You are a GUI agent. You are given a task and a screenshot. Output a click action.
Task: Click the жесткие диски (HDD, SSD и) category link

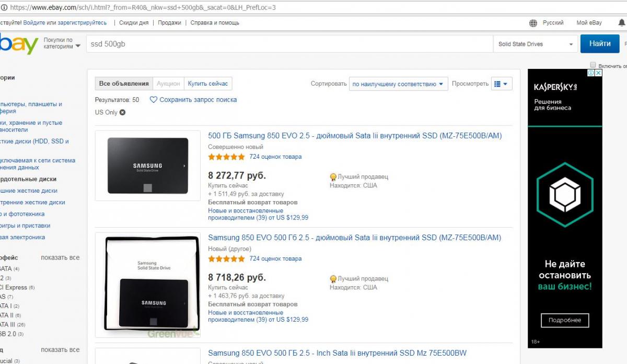coord(34,141)
